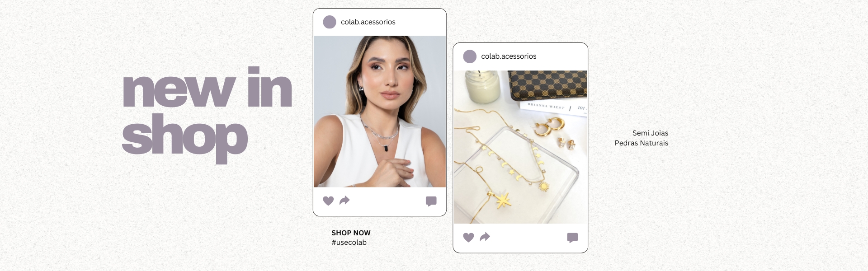Click the heart icon on the jewelry post
The image size is (868, 271).
coord(468,237)
